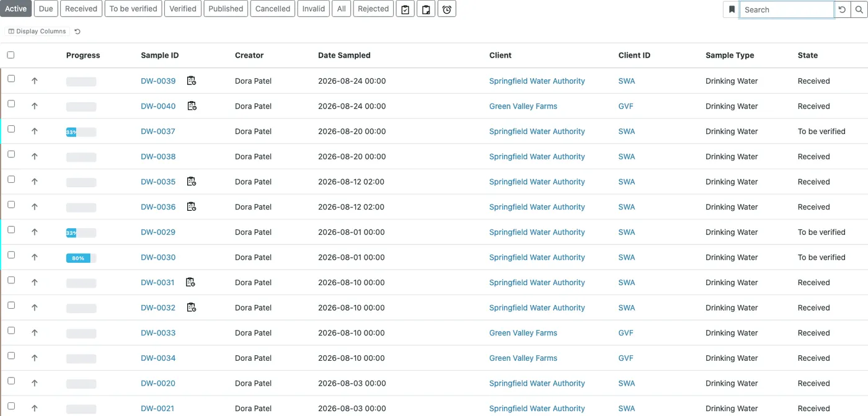Click the clipboard icon beside DW-0036
This screenshot has height=416, width=868.
(x=192, y=206)
